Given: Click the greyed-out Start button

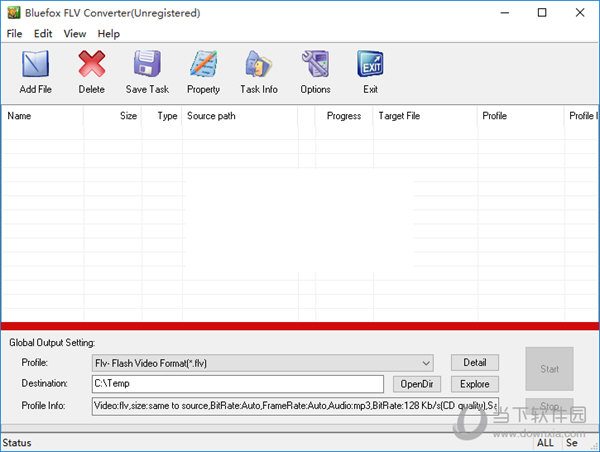Looking at the screenshot, I should click(x=549, y=369).
